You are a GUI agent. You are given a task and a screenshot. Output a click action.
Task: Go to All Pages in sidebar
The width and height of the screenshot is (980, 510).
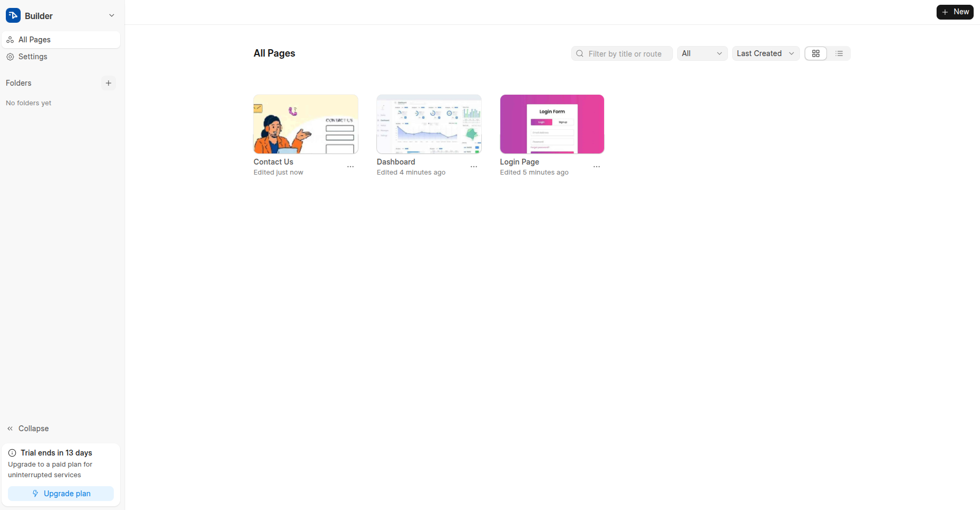pyautogui.click(x=34, y=40)
